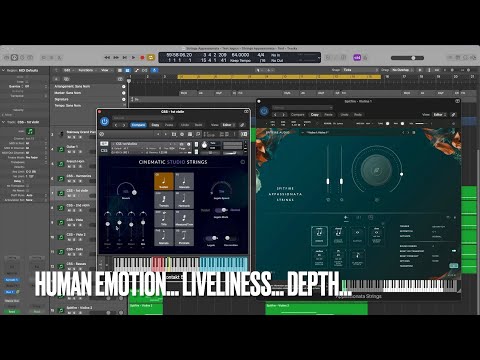Viewport: 480px width, 360px height.
Task: Toggle the Legato switch in CSS
Action: [x=211, y=238]
